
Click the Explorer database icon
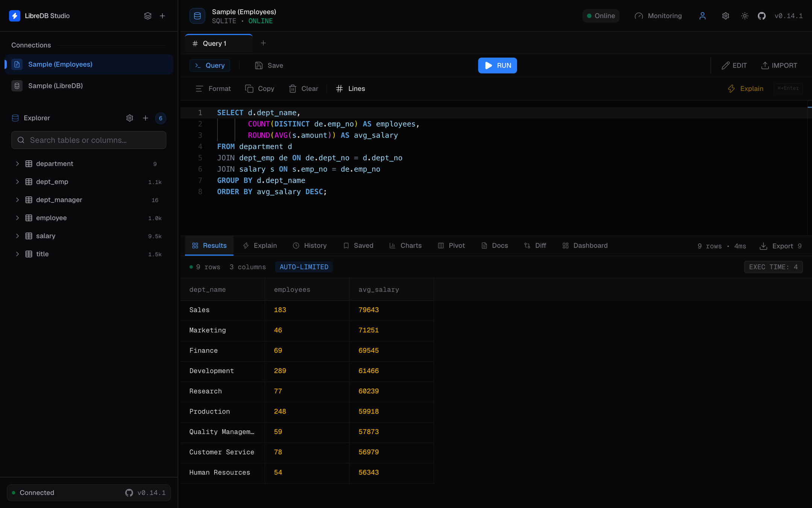tap(15, 118)
